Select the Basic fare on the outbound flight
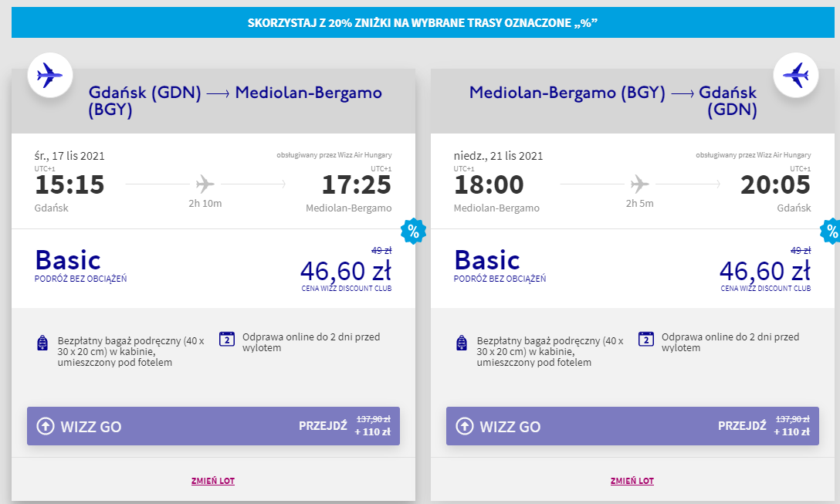Viewport: 840px width, 504px height. [68, 260]
